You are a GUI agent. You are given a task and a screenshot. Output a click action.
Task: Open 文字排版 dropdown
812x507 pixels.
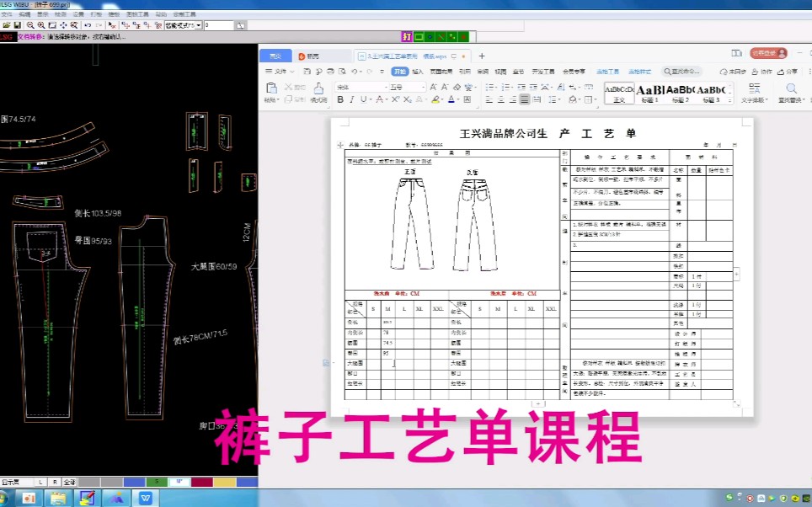click(x=755, y=93)
